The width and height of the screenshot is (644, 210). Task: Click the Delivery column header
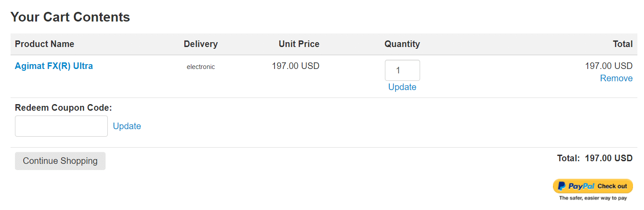(x=201, y=44)
